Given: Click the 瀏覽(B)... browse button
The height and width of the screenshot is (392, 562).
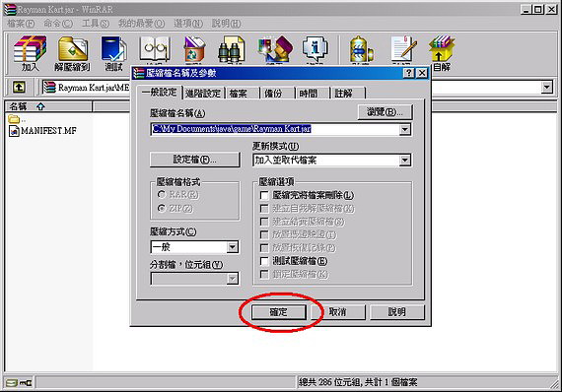Looking at the screenshot, I should click(x=385, y=112).
